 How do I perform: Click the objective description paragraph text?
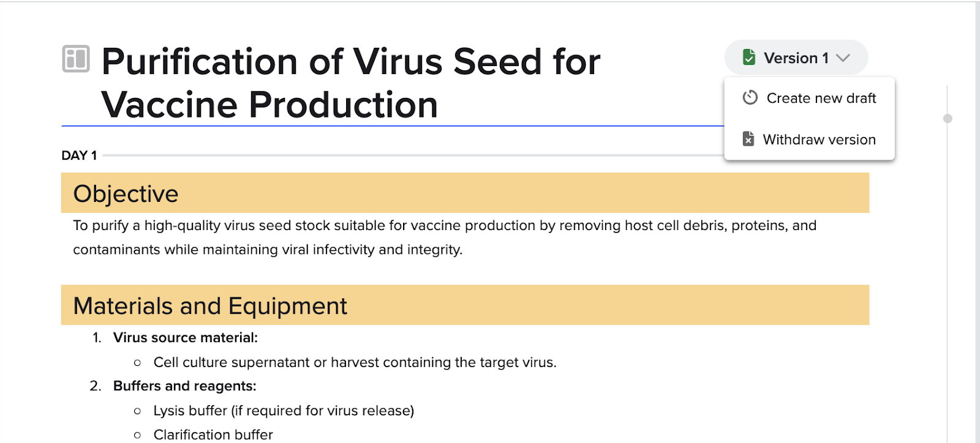445,237
